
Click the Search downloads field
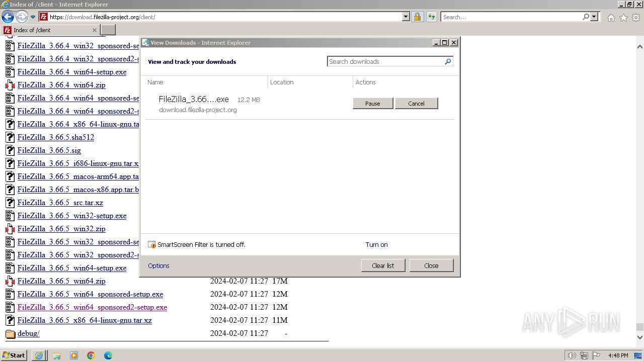[385, 61]
